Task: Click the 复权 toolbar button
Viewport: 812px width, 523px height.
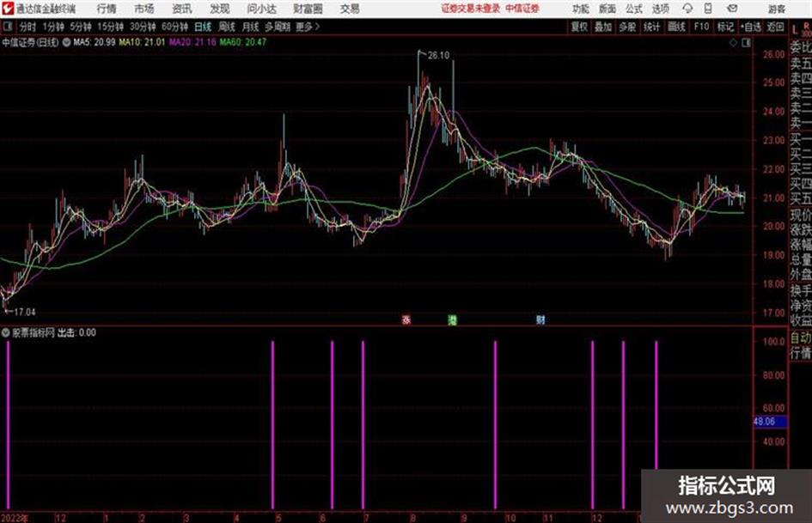Action: [x=579, y=27]
